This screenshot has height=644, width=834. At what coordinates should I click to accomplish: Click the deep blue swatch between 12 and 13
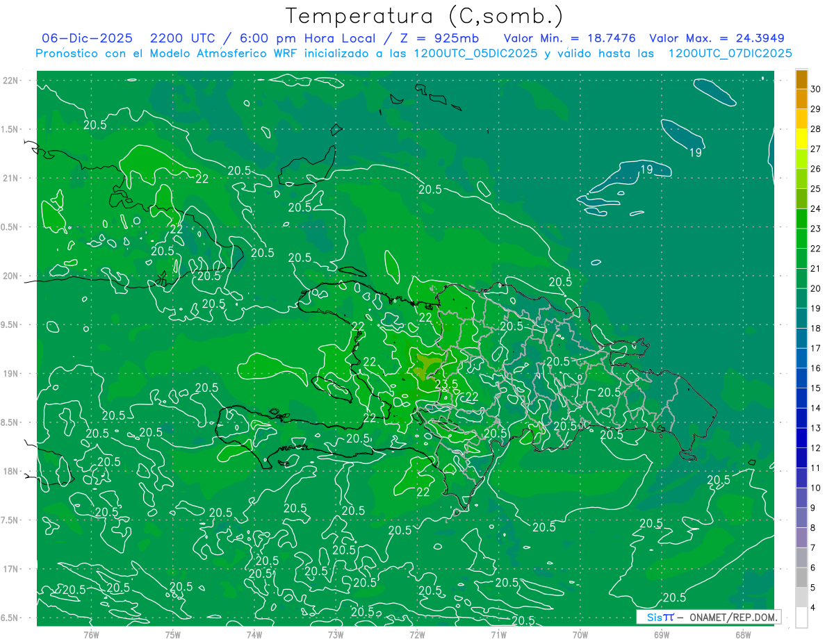tap(801, 438)
